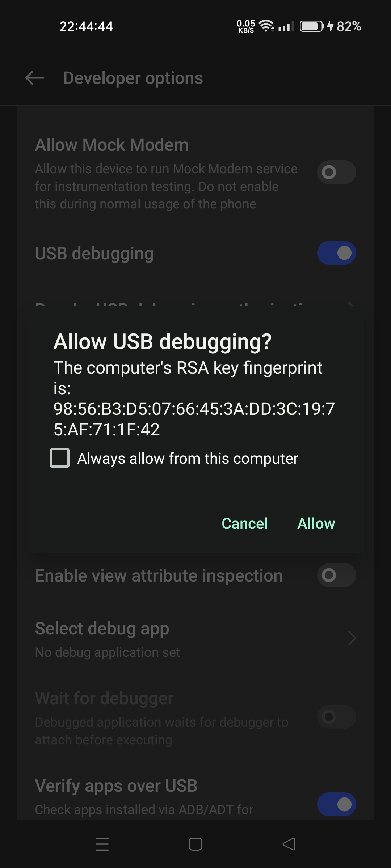
Task: Toggle Enable view attribute inspection switch
Action: click(x=337, y=575)
